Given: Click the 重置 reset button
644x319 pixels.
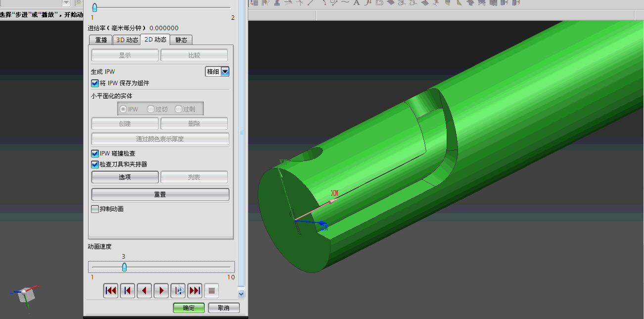Looking at the screenshot, I should click(x=160, y=195).
